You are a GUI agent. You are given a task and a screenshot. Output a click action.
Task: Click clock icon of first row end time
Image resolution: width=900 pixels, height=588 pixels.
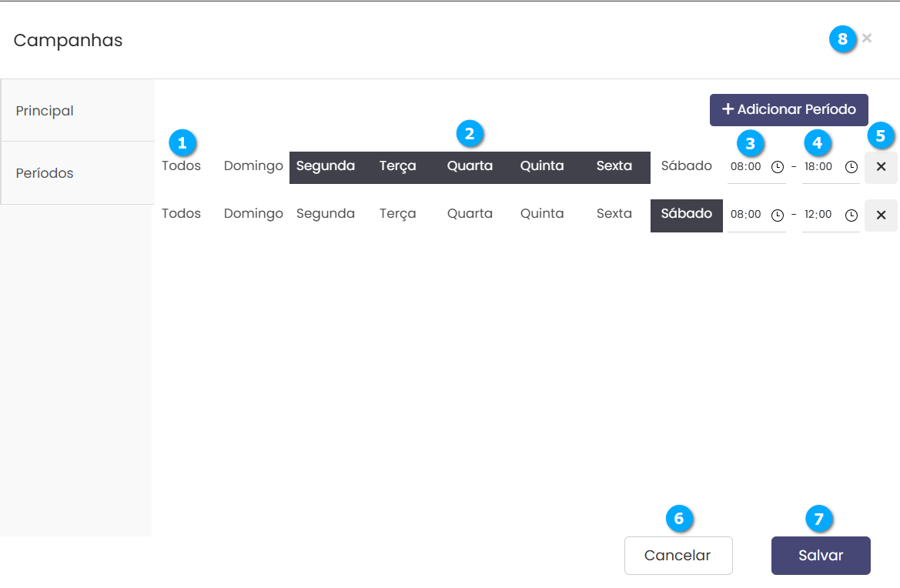point(851,167)
